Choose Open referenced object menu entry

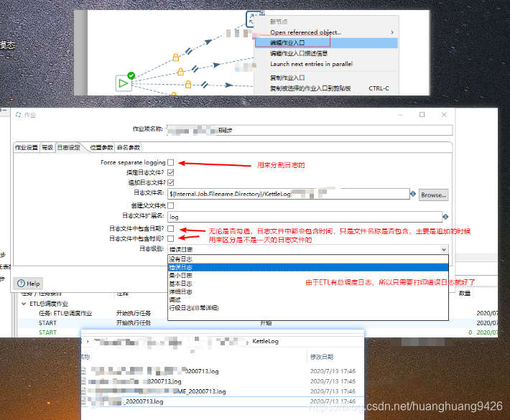[x=326, y=32]
